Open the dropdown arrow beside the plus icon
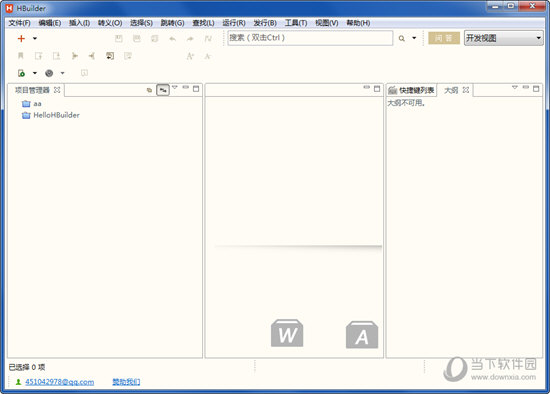Viewport: 550px width, 394px height. click(x=35, y=39)
